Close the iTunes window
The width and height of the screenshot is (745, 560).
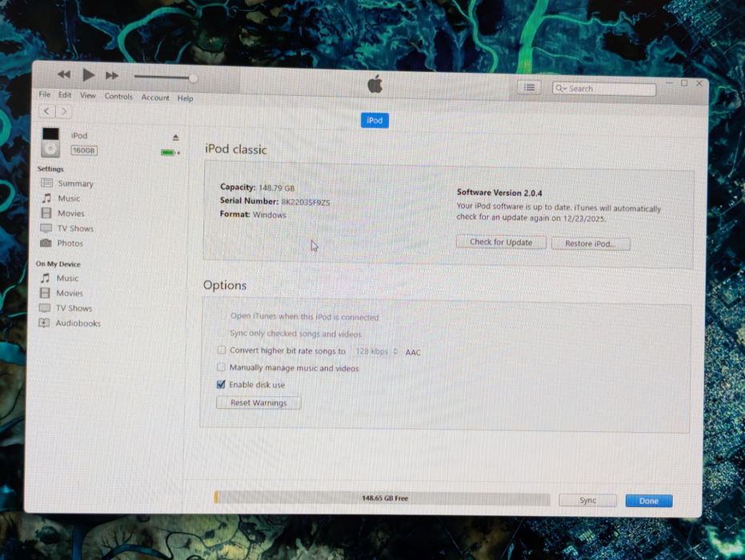699,83
